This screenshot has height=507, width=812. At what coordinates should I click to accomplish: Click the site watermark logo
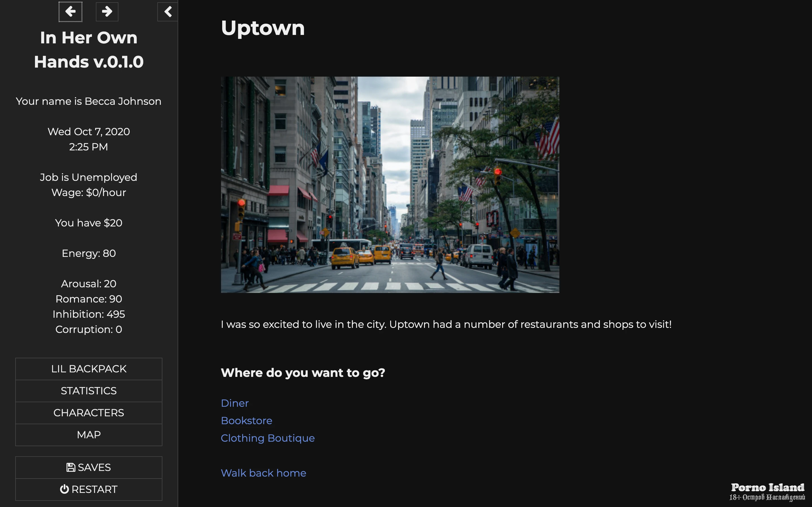[x=767, y=492]
